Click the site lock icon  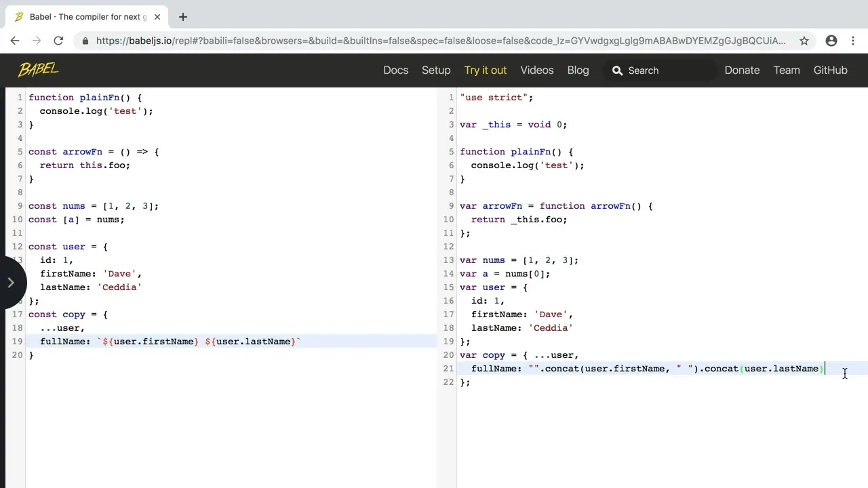point(85,41)
